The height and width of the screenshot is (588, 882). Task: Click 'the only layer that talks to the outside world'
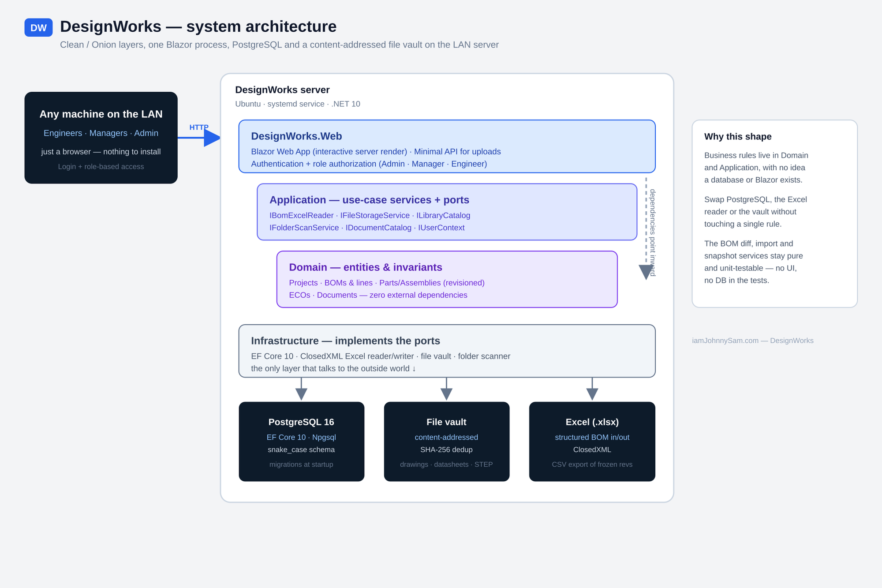pyautogui.click(x=333, y=368)
